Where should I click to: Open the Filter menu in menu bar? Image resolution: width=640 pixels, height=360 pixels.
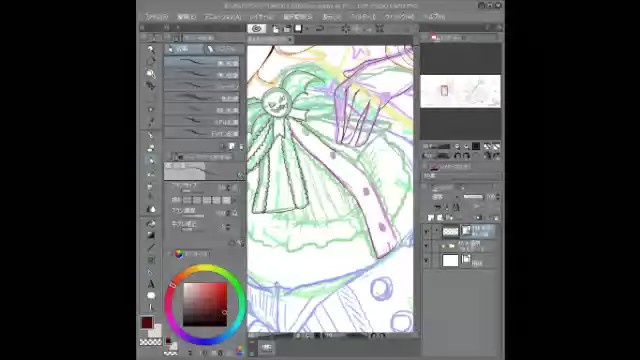(363, 17)
